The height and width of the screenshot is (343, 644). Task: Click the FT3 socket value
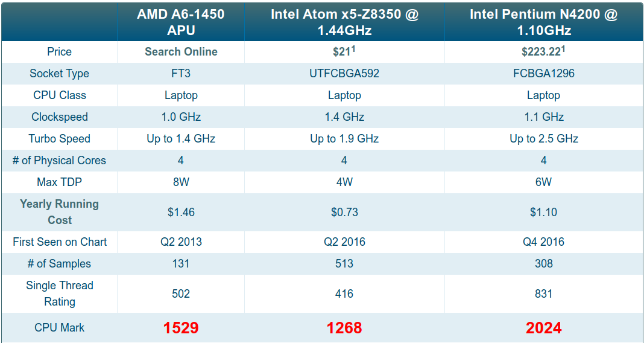click(181, 74)
